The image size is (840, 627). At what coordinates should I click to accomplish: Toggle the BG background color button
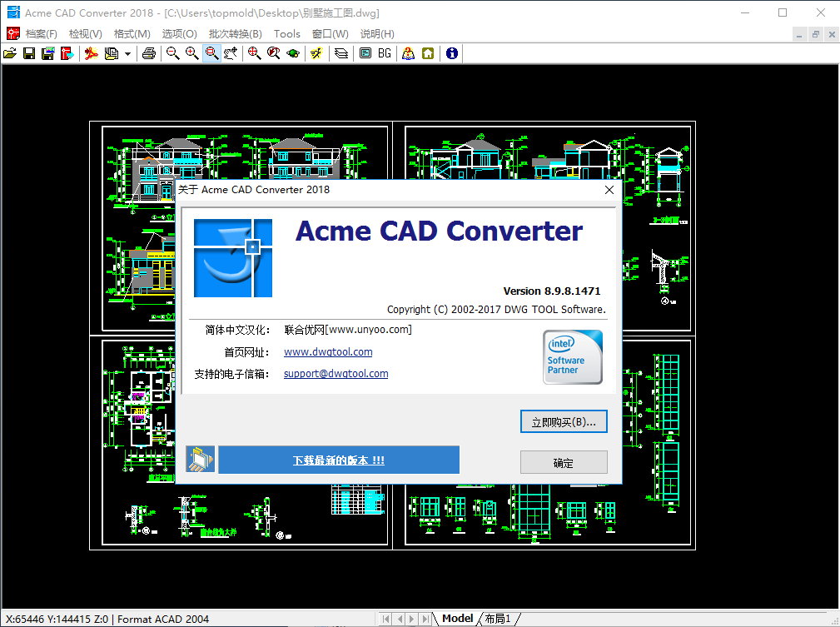tap(384, 53)
